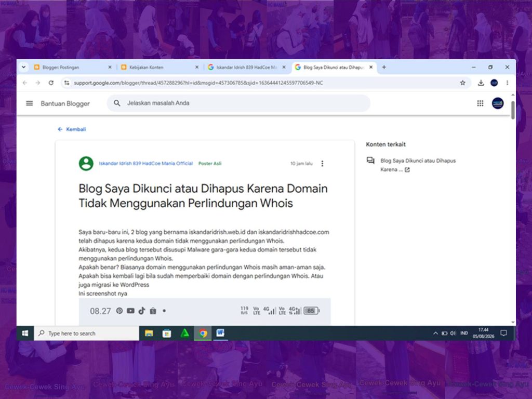Reload the current page
This screenshot has width=532, height=399.
click(51, 83)
